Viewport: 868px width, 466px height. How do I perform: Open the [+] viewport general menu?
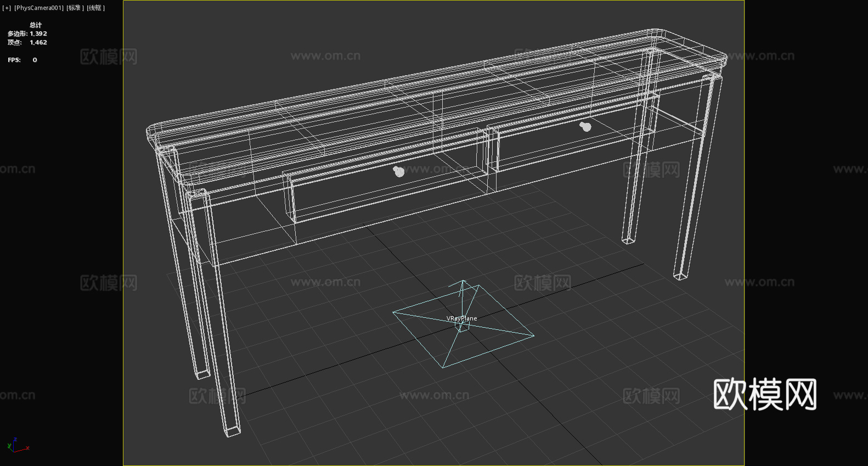click(7, 8)
